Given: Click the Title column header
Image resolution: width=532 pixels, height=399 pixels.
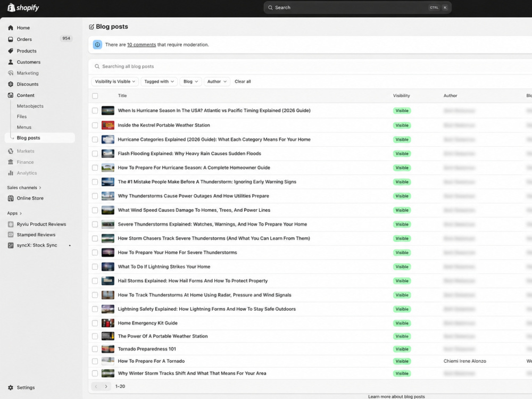Looking at the screenshot, I should click(122, 96).
